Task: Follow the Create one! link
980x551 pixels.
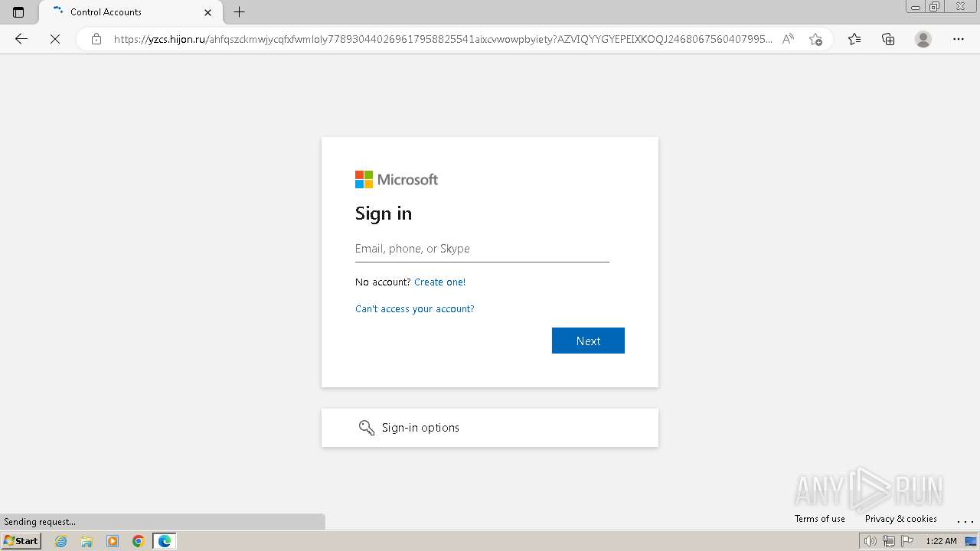Action: pos(439,282)
